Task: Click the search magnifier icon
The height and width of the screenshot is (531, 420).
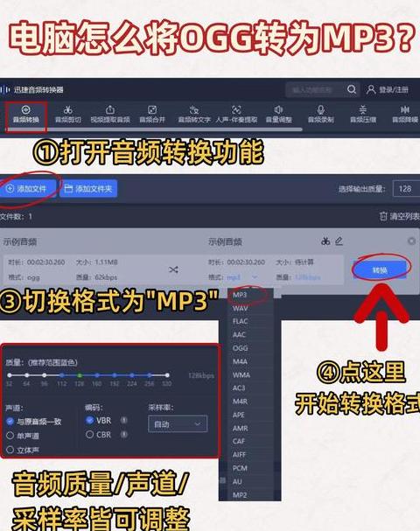Action: point(352,89)
